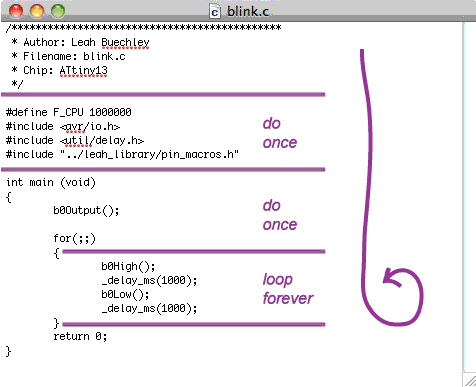The image size is (476, 387).
Task: Click the '#define F_CPU 1000000' line
Action: 69,112
